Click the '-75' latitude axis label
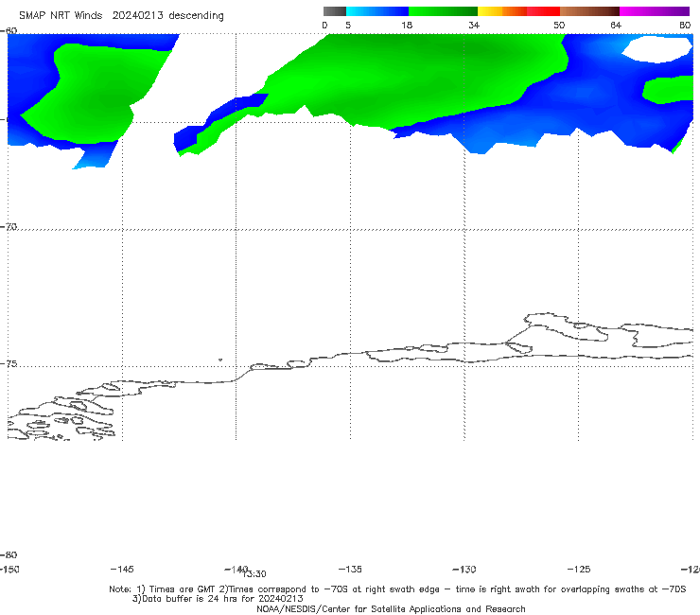 tap(9, 364)
